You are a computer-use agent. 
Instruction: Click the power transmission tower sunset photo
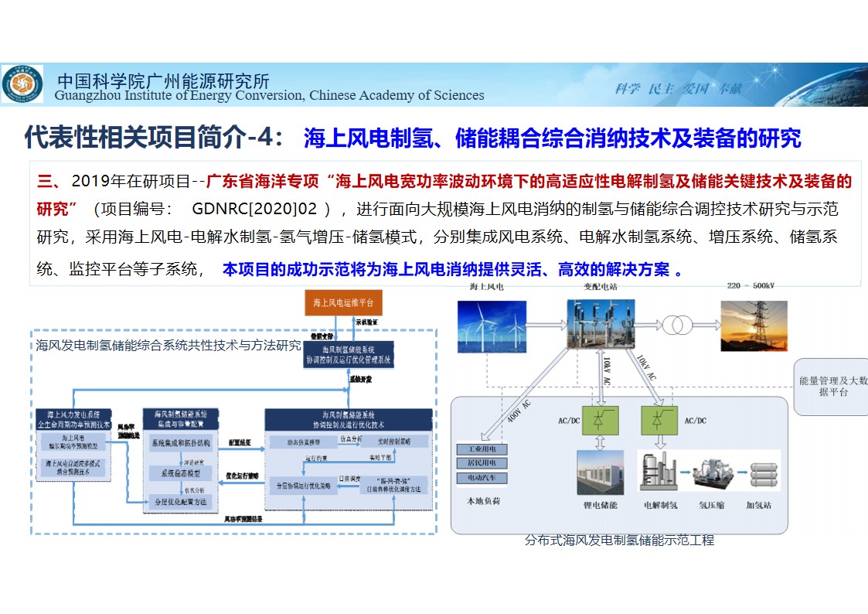pyautogui.click(x=754, y=326)
